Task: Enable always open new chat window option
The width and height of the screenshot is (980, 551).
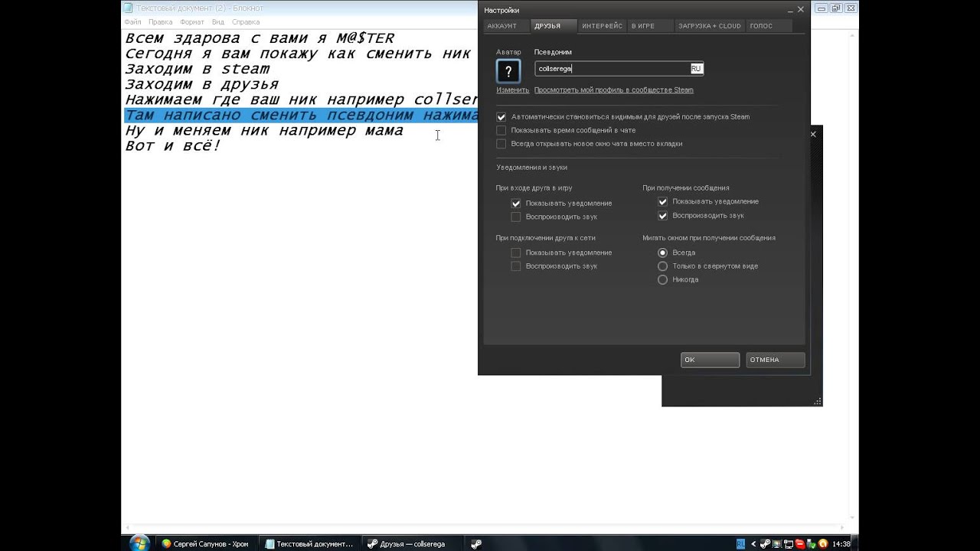Action: [501, 144]
